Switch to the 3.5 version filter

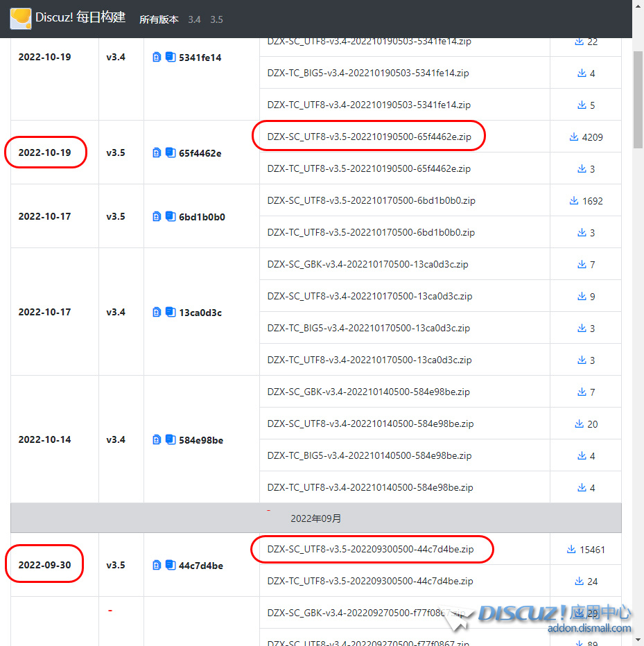[216, 19]
